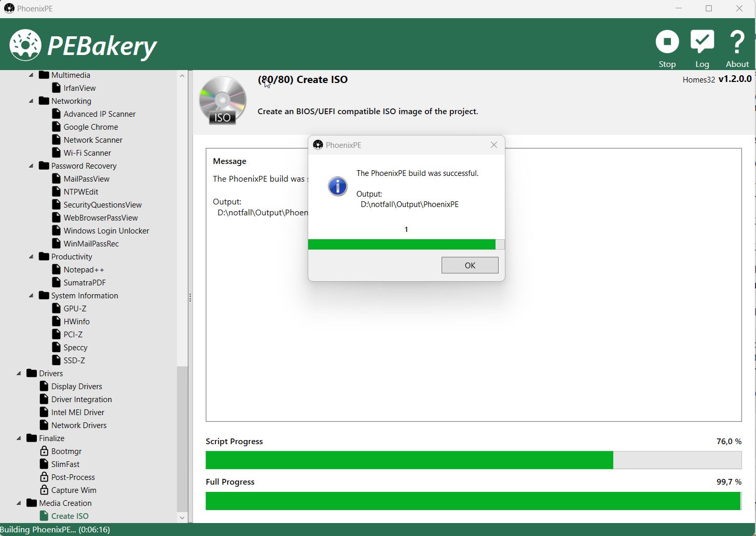Click the Homes32 author label
The image size is (756, 536).
[x=698, y=79]
